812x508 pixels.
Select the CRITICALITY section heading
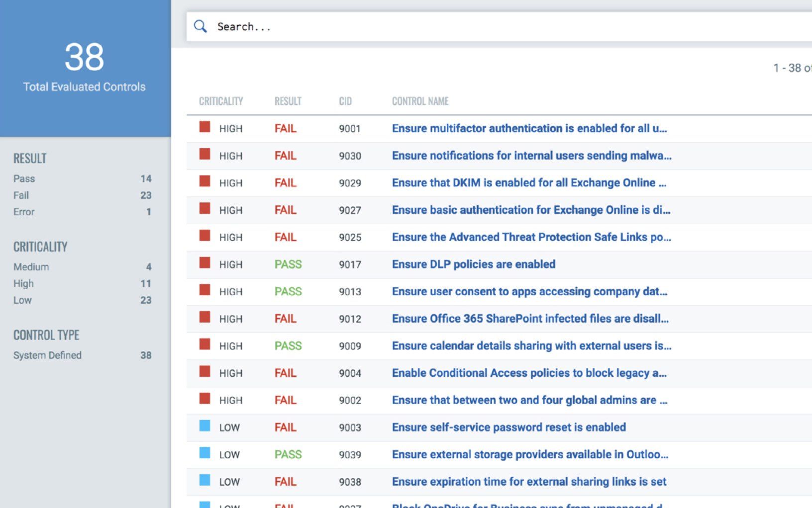40,246
